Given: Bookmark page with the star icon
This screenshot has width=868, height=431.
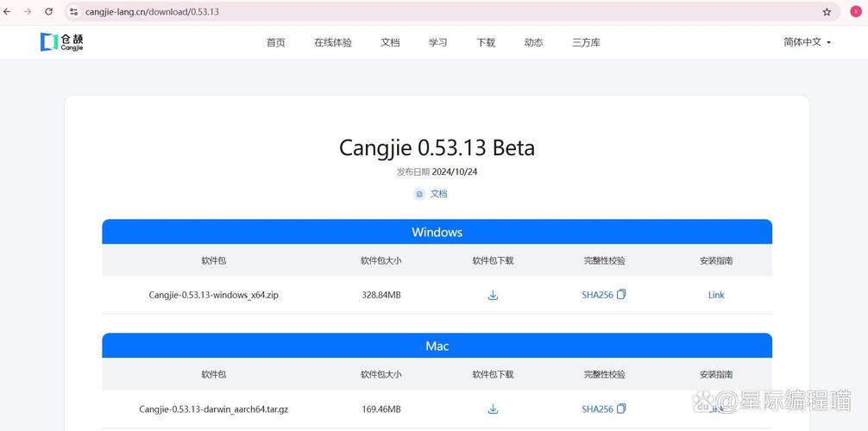Looking at the screenshot, I should pyautogui.click(x=827, y=12).
